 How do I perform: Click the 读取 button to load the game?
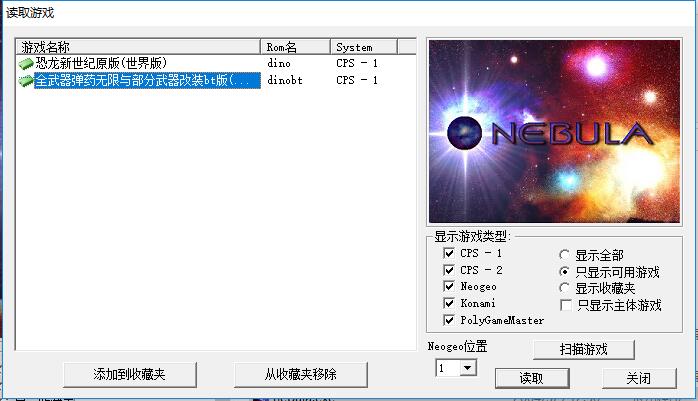click(x=532, y=378)
